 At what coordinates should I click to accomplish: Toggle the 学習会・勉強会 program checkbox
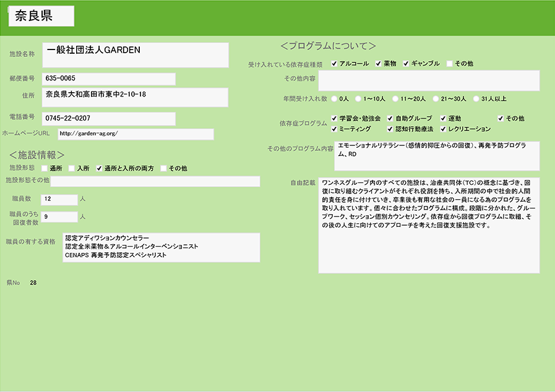point(335,118)
